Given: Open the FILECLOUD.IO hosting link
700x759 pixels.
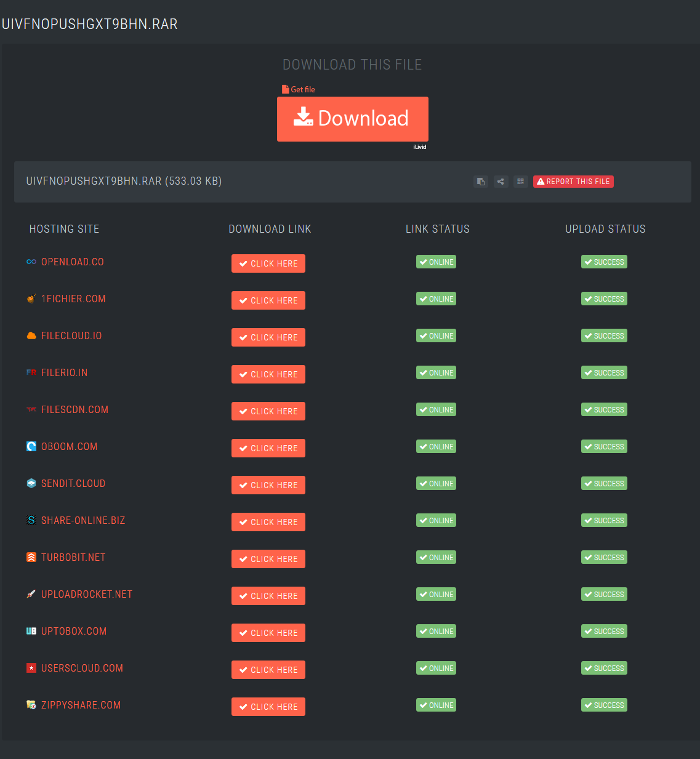Looking at the screenshot, I should [71, 335].
